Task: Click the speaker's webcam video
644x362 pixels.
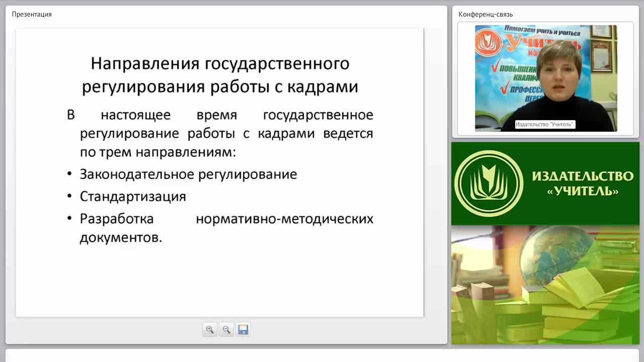Action: point(546,78)
